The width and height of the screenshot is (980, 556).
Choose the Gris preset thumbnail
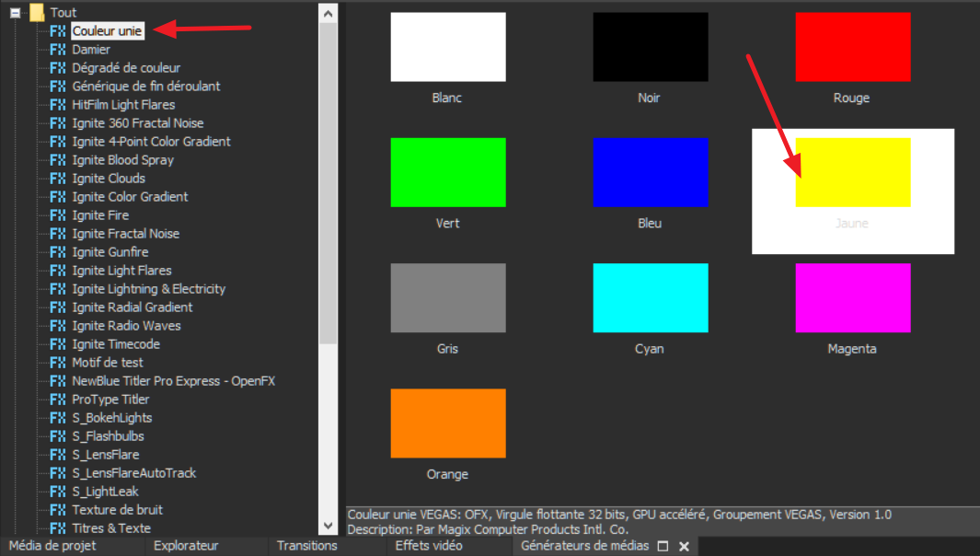(x=448, y=297)
